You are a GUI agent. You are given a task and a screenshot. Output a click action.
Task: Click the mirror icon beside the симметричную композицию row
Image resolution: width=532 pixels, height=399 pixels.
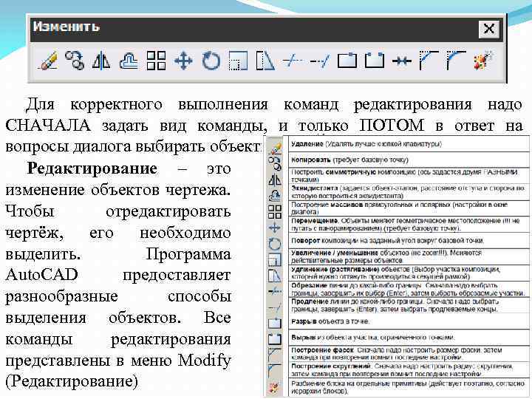(275, 180)
